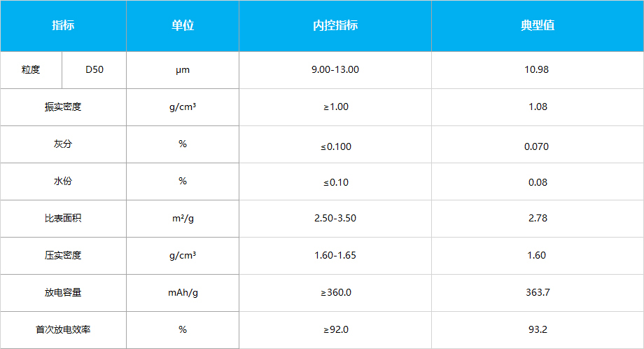Image resolution: width=644 pixels, height=349 pixels.
Task: Select the 振实密度 row label
Action: [63, 107]
